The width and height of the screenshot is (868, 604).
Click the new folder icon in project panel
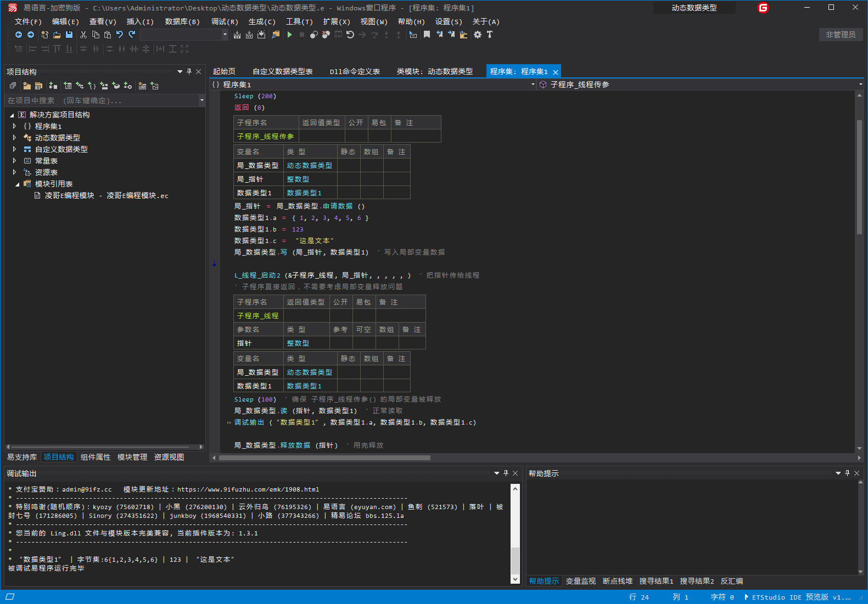[x=27, y=86]
